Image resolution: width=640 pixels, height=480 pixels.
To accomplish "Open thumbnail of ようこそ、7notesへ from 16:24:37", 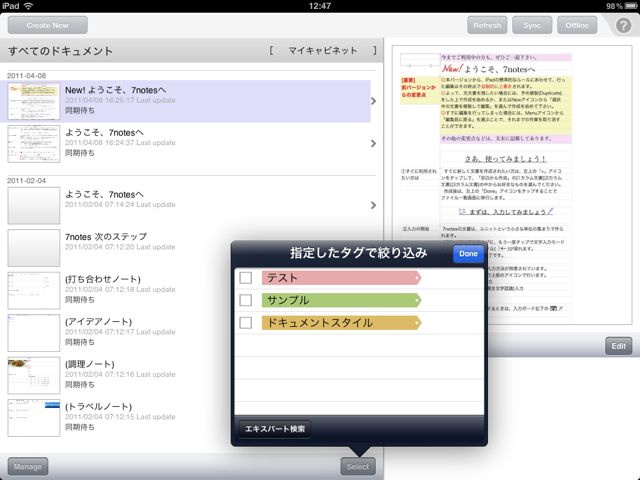I will tap(34, 144).
